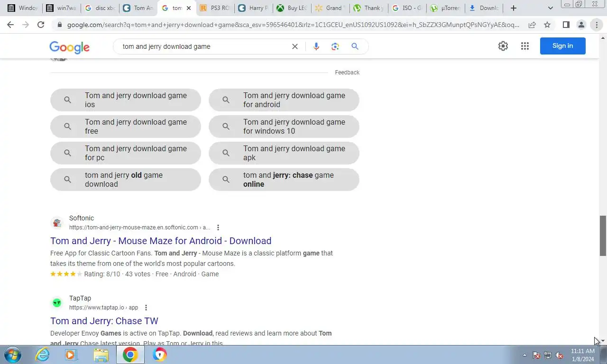Close the active 'tom' Google tab
Screen dimensions: 607x364
click(x=189, y=8)
